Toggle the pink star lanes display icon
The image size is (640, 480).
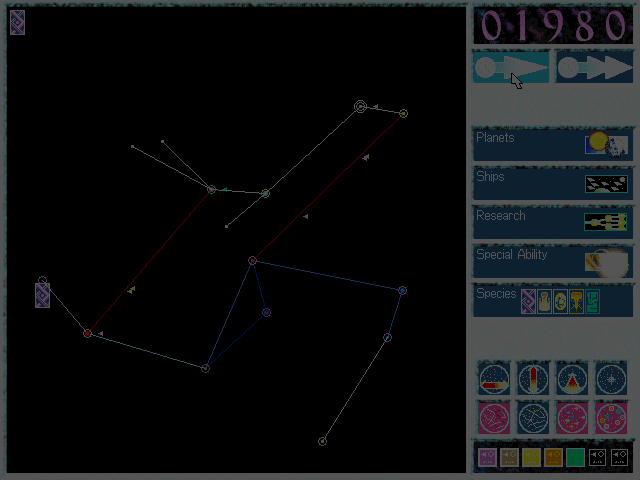tap(494, 418)
